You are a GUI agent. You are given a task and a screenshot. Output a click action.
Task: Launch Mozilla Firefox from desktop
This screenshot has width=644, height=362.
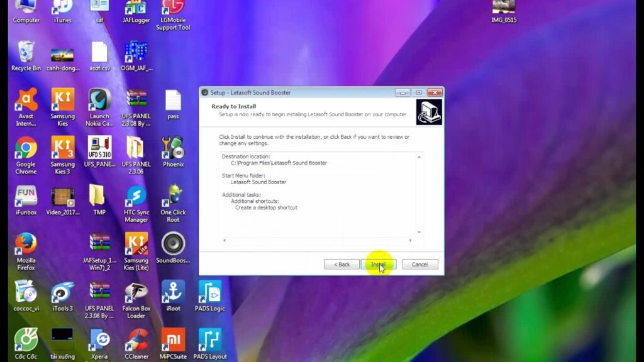[x=26, y=251]
